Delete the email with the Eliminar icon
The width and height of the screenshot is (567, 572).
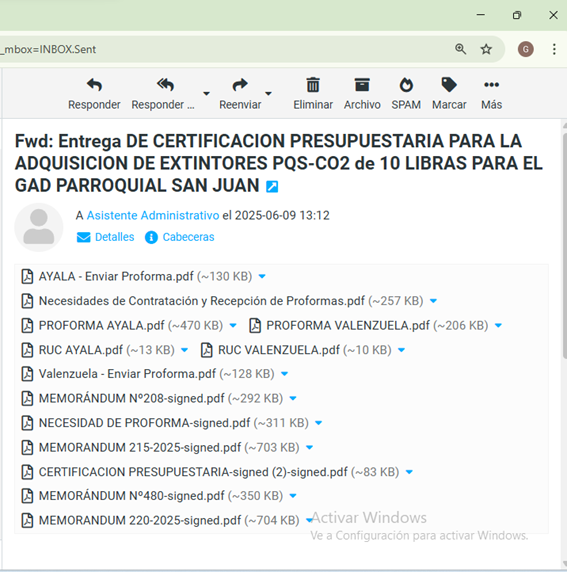click(313, 85)
